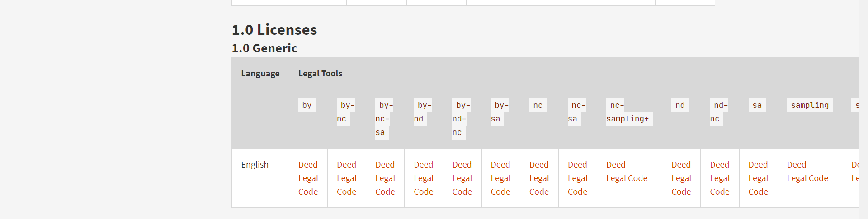Open the Deed link under by column
The width and height of the screenshot is (868, 219).
[x=308, y=165]
